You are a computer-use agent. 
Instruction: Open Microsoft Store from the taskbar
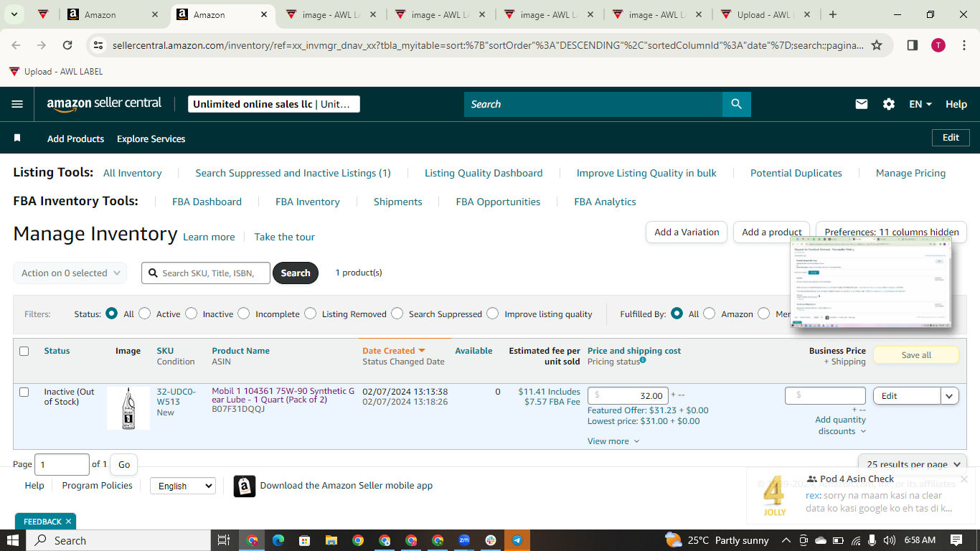click(x=305, y=540)
